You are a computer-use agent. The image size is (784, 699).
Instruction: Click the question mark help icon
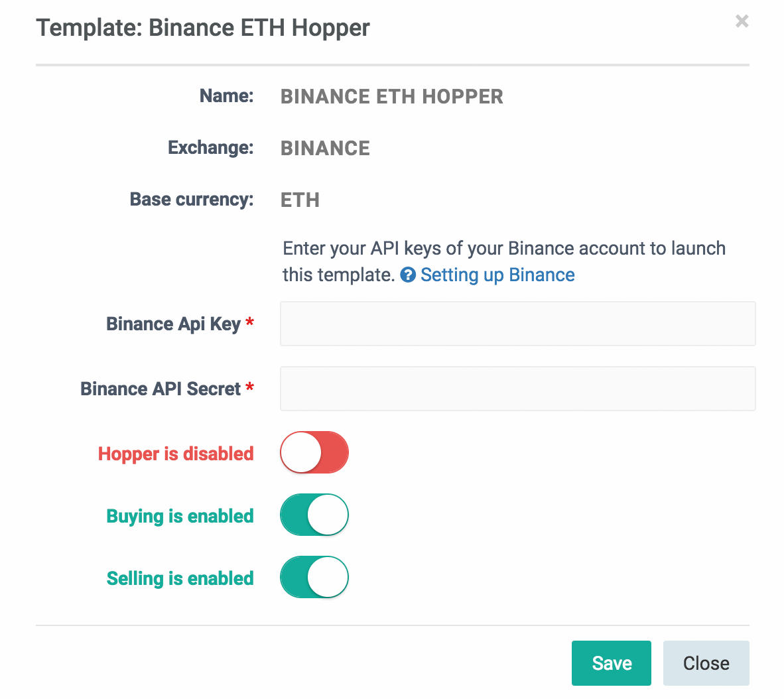(x=408, y=275)
